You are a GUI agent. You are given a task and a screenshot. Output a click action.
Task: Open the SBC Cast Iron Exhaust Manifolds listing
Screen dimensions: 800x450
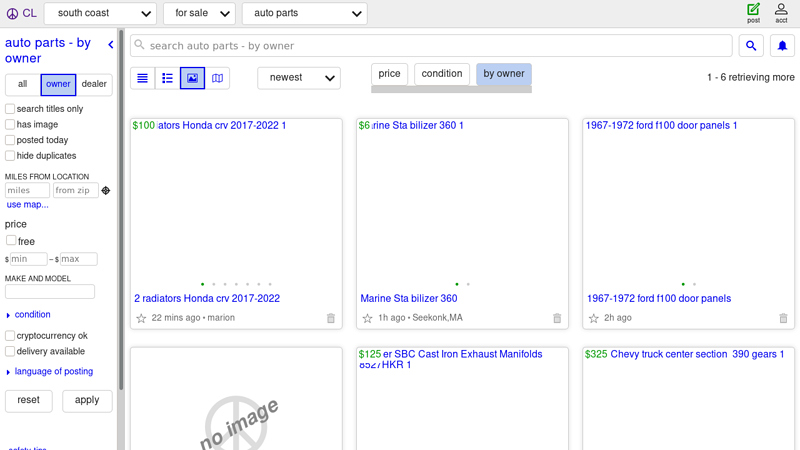[451, 359]
